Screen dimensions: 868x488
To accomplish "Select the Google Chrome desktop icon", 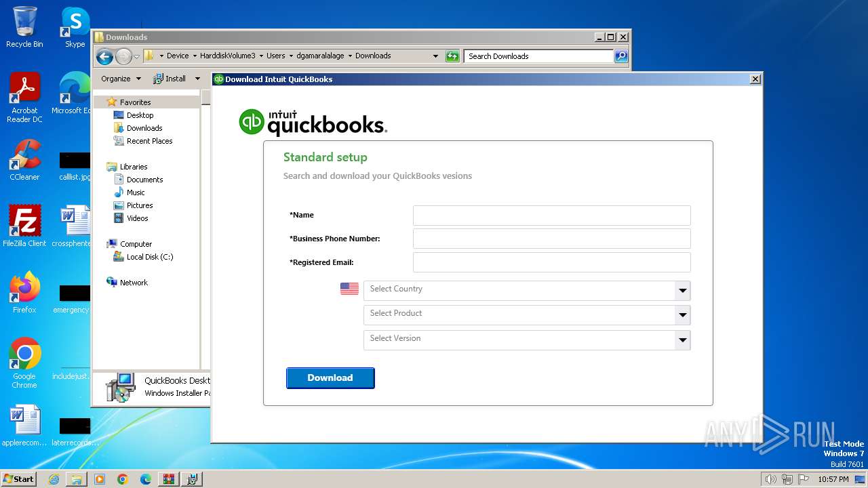I will pyautogui.click(x=24, y=363).
